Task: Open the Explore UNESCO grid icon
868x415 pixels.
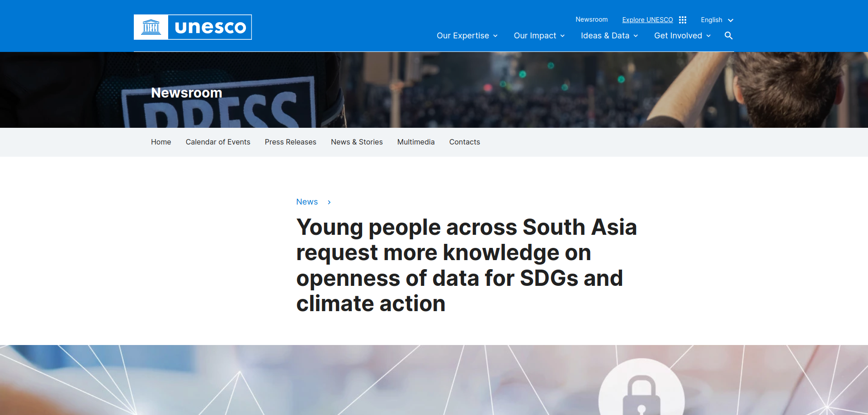Action: point(683,20)
